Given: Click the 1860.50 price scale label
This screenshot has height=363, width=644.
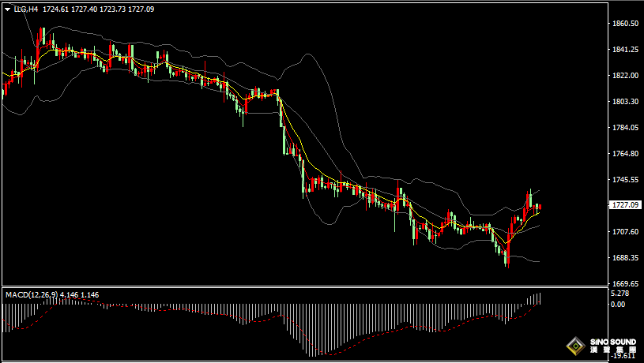Looking at the screenshot, I should pyautogui.click(x=625, y=24).
